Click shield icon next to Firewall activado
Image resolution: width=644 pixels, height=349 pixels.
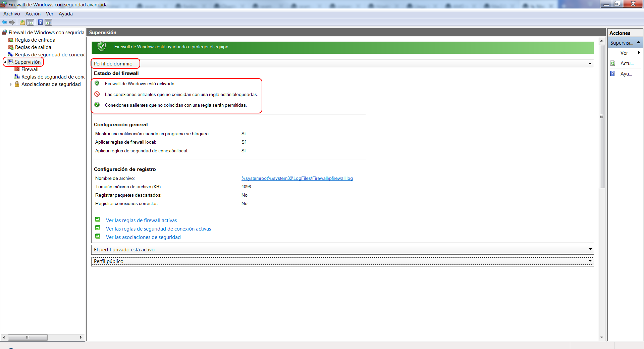pos(97,83)
